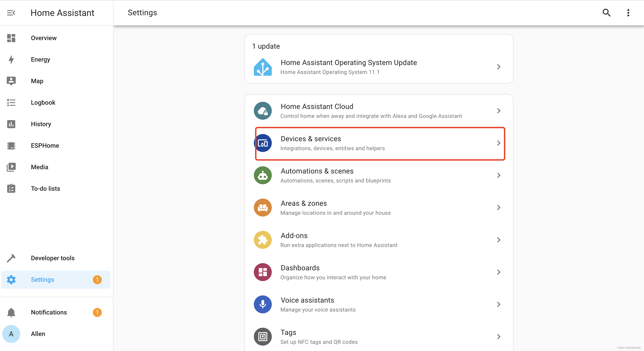Open the three-dot overflow menu
This screenshot has height=351, width=644.
(x=628, y=13)
